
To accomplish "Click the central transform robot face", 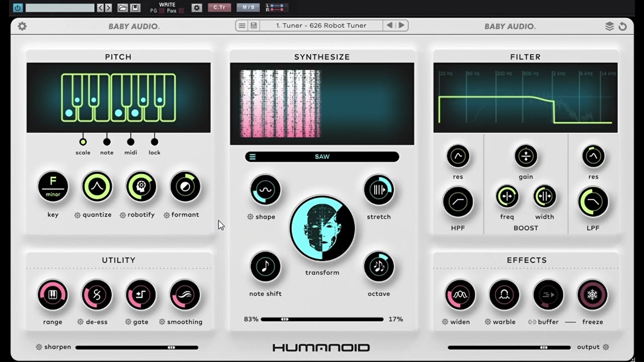I will 322,229.
